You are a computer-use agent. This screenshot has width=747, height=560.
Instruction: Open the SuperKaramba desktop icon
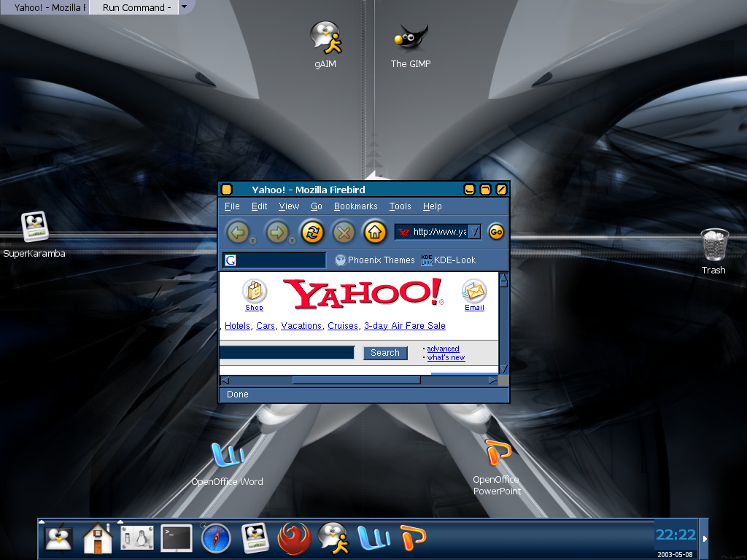34,235
